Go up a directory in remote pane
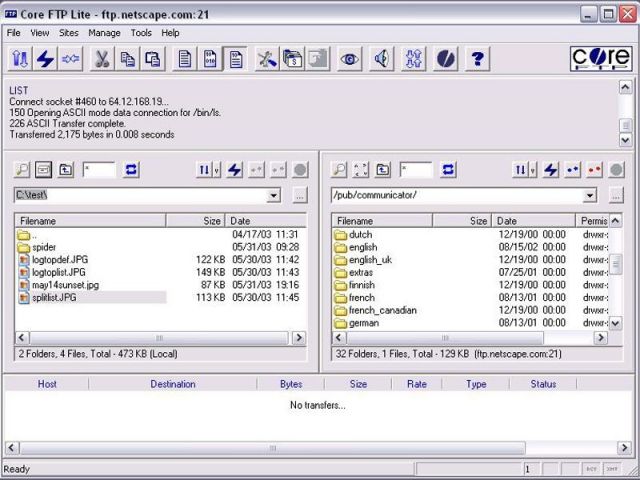This screenshot has width=640, height=480. 382,169
